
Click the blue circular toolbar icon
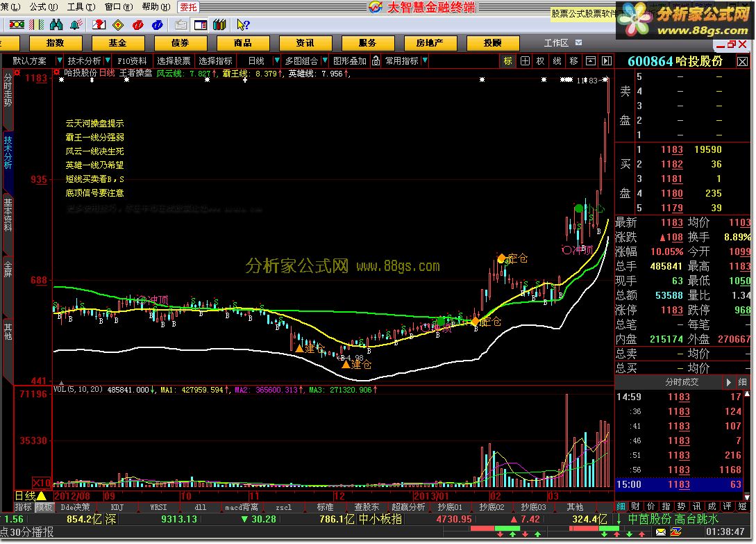[157, 24]
